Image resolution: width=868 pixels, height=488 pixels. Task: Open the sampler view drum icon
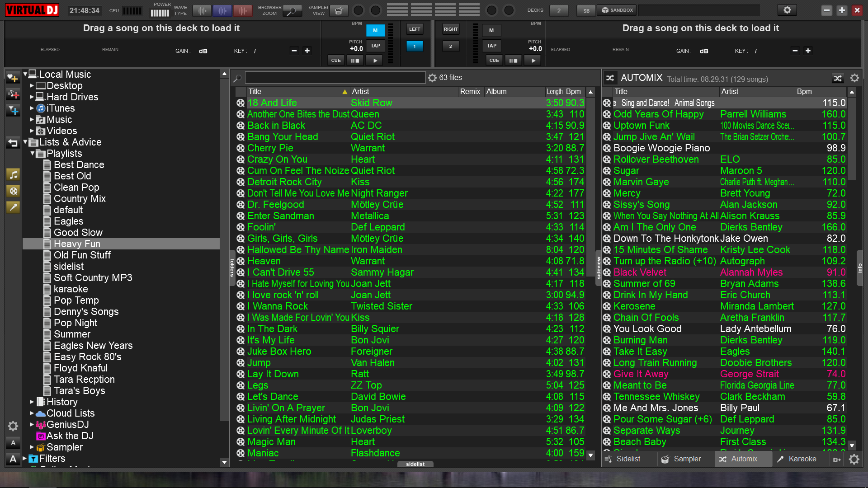point(339,10)
